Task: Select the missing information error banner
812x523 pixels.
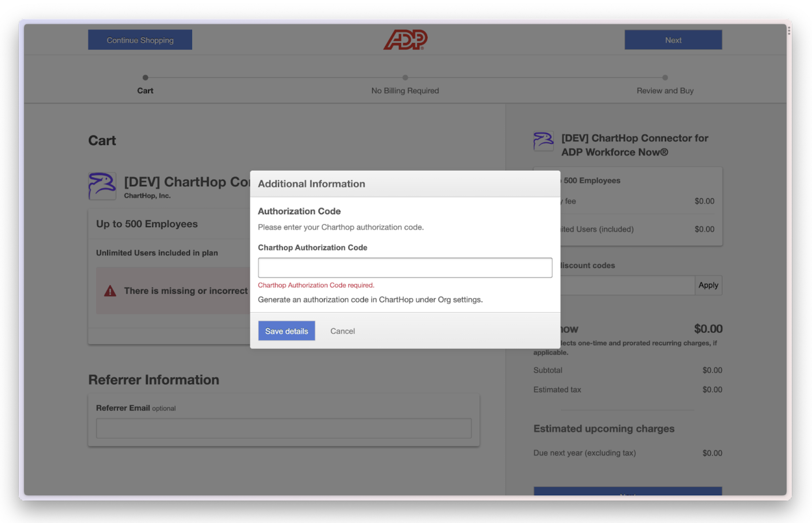Action: (x=173, y=290)
